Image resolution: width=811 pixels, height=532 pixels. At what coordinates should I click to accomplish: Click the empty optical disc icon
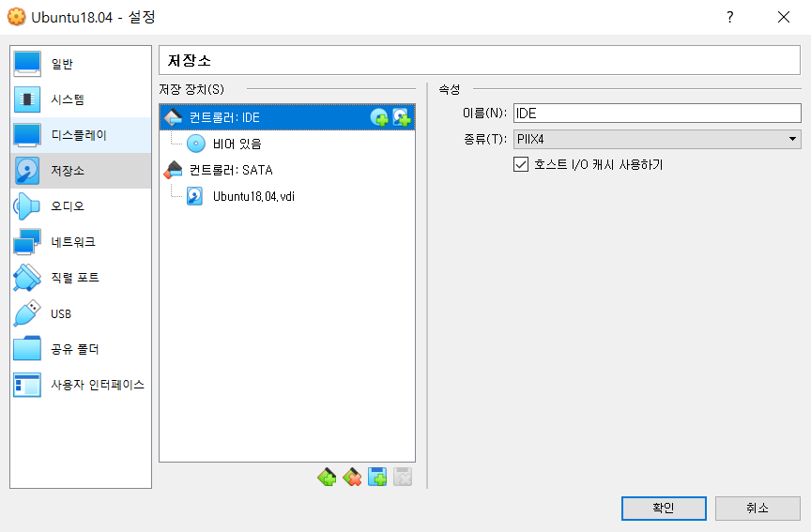tap(195, 144)
